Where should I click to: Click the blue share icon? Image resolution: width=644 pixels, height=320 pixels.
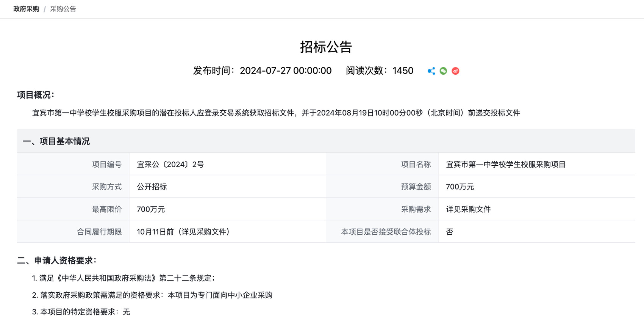[431, 71]
